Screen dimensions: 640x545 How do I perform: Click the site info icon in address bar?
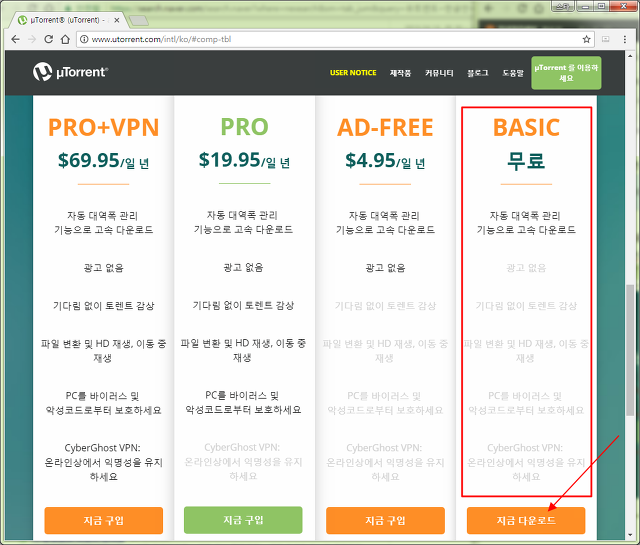pos(84,39)
